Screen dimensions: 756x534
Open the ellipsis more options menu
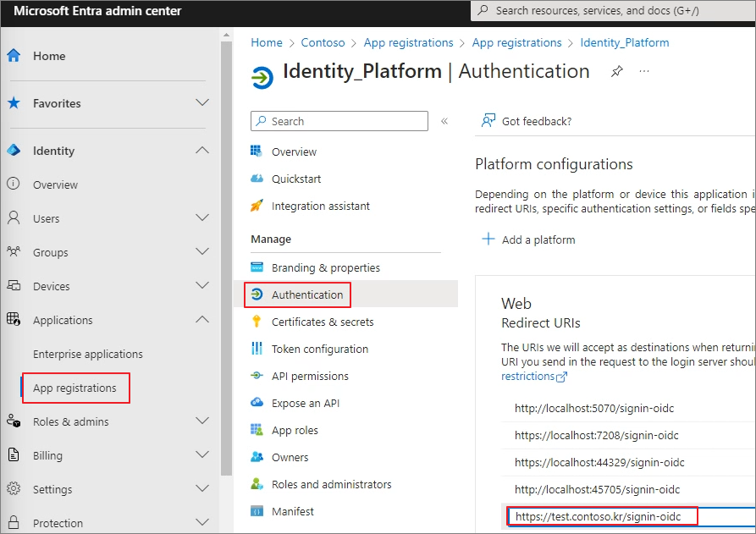click(x=644, y=71)
